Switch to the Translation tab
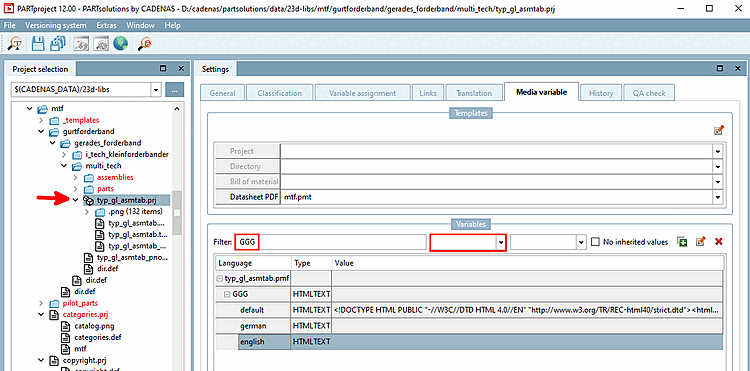The width and height of the screenshot is (750, 371). pyautogui.click(x=474, y=93)
